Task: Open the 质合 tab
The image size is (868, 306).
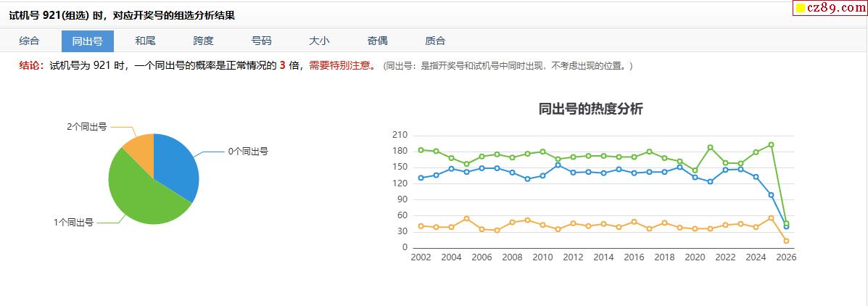Action: pos(435,41)
